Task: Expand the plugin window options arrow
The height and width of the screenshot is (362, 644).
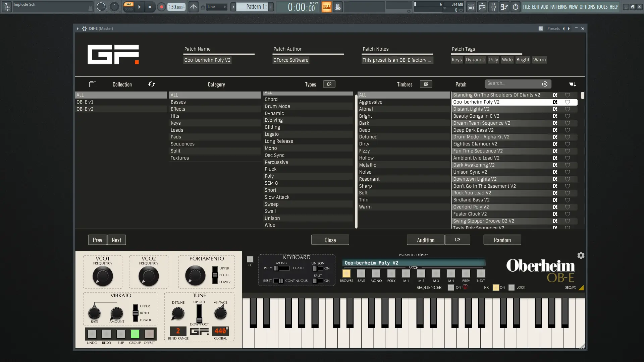Action: coord(77,28)
